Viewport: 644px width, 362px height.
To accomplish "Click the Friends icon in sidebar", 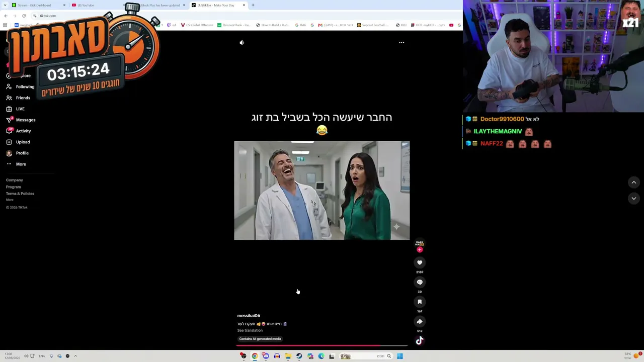I will point(9,98).
